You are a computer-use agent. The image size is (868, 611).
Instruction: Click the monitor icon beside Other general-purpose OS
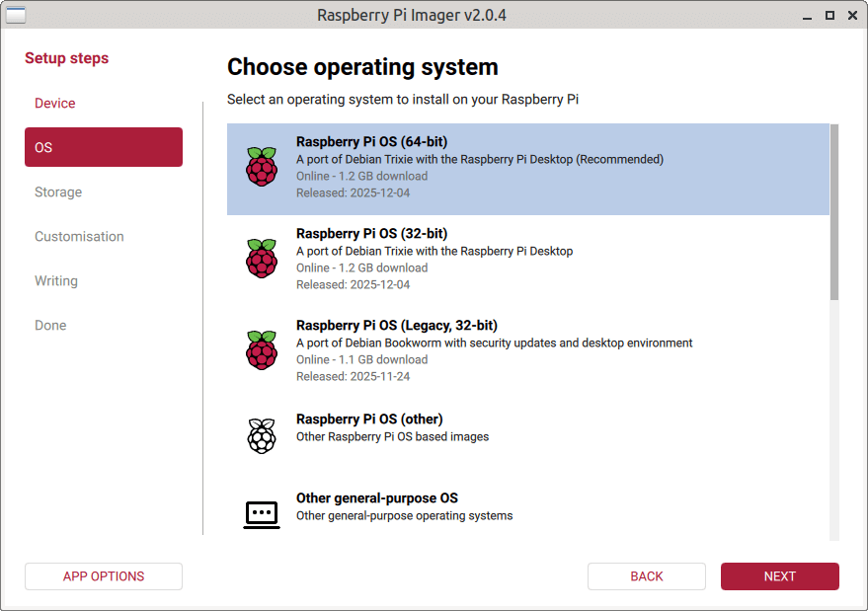[x=261, y=513]
